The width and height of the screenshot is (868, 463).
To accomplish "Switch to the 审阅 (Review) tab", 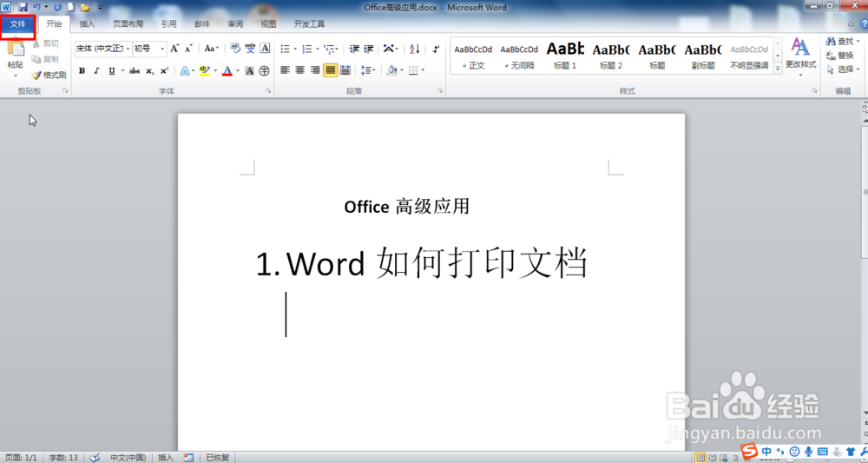I will [235, 23].
